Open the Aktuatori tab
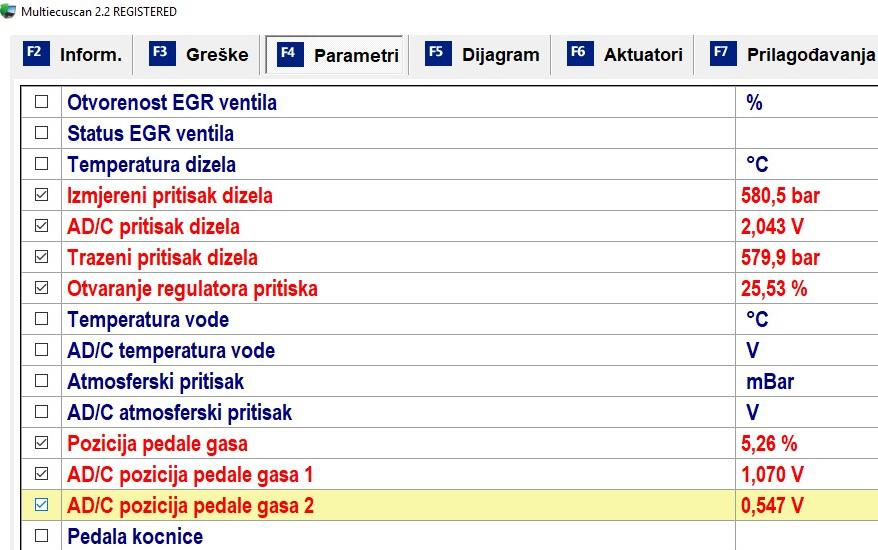 (625, 54)
